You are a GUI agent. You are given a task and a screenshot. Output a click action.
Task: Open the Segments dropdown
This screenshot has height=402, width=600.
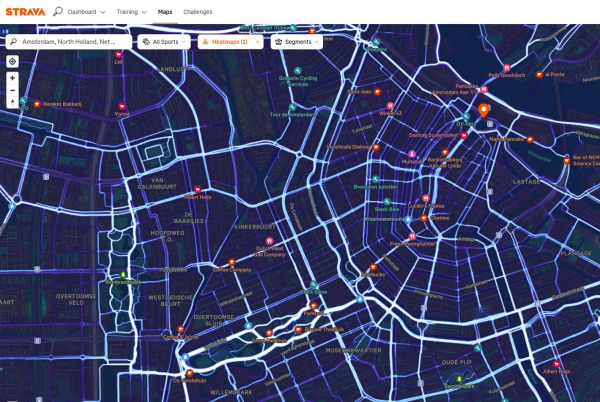point(297,42)
